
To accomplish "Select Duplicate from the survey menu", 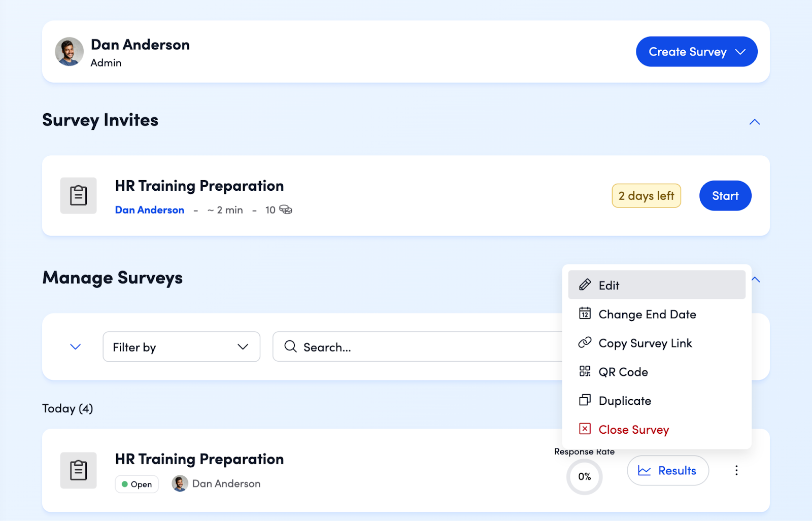I will pos(625,401).
